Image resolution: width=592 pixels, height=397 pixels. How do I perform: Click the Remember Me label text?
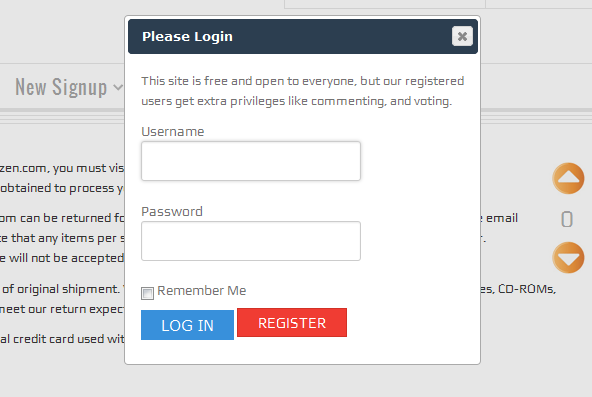pyautogui.click(x=202, y=291)
